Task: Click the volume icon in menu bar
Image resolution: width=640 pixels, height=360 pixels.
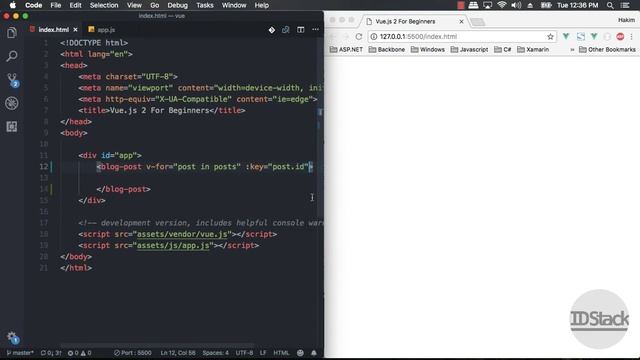Action: click(x=516, y=5)
